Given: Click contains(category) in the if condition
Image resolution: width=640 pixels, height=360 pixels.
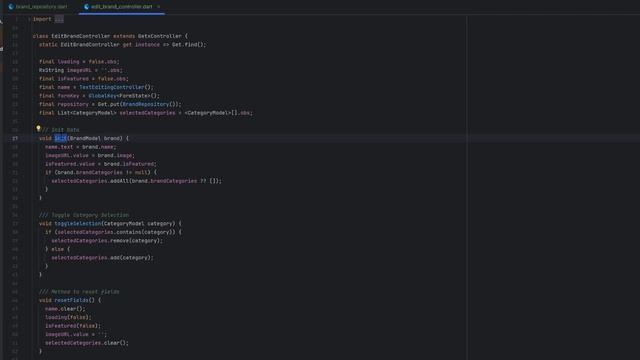Looking at the screenshot, I should (x=145, y=232).
